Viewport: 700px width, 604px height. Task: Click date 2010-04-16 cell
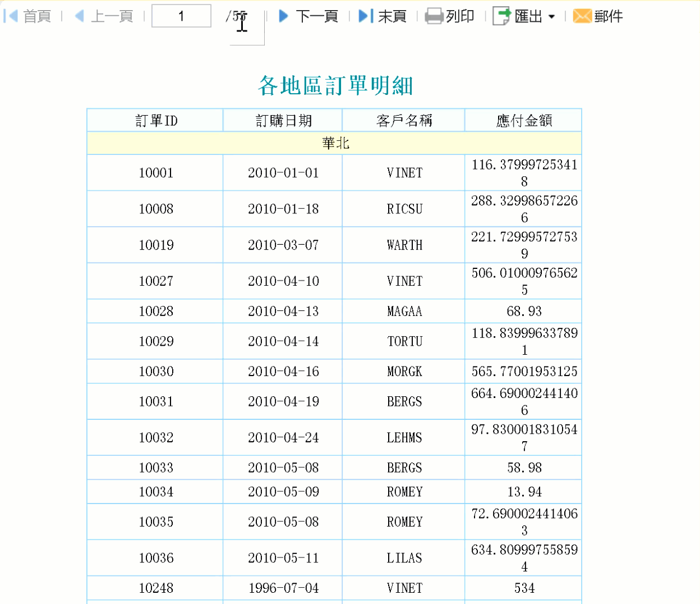click(283, 371)
